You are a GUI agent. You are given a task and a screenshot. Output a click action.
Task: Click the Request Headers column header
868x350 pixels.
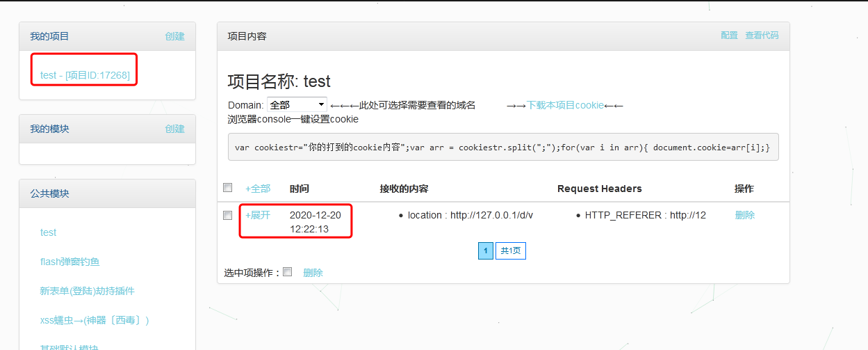600,189
